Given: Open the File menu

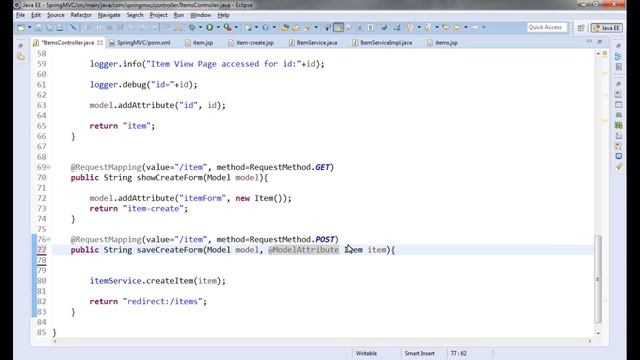Looking at the screenshot, I should click(x=20, y=15).
